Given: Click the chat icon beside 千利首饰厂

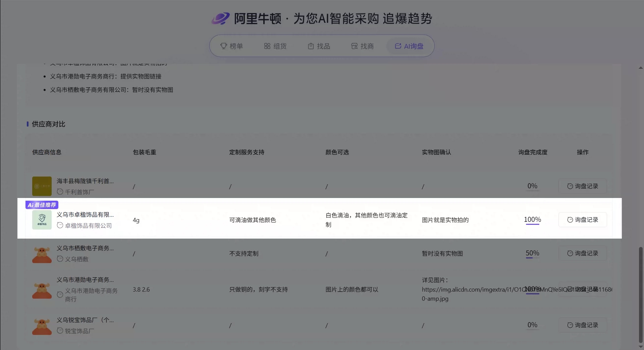Looking at the screenshot, I should pyautogui.click(x=60, y=192).
